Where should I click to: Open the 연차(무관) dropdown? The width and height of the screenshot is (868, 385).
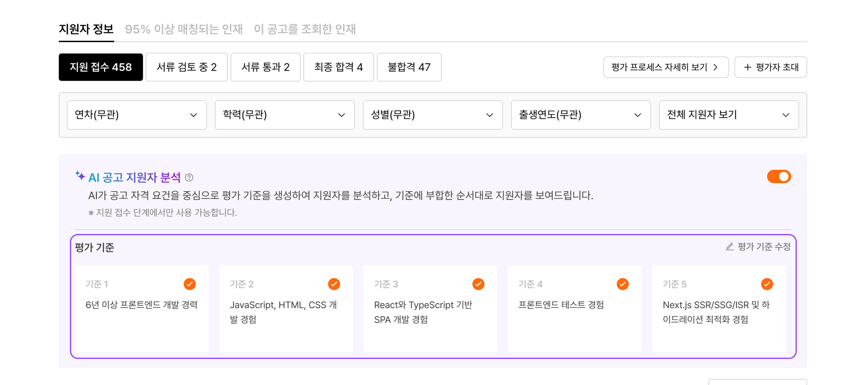click(137, 115)
